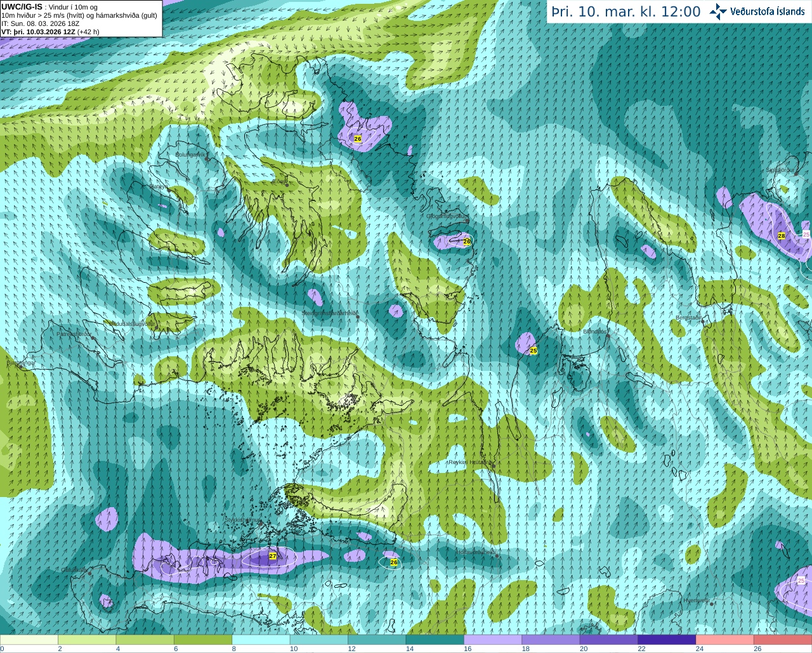Click the white 25 contour label beside the 28

coord(806,235)
